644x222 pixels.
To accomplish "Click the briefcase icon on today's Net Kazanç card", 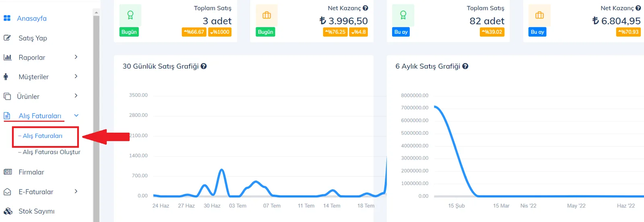I will pos(267,15).
